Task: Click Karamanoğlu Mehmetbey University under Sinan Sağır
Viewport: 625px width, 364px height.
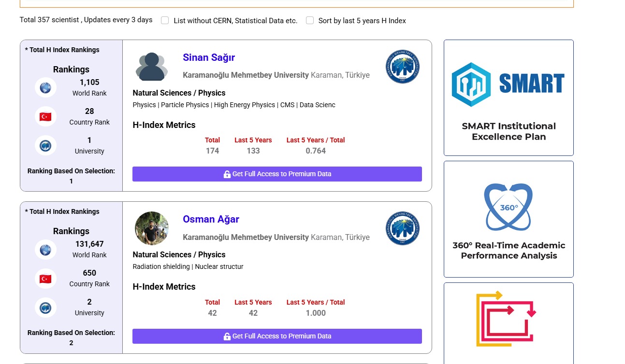Action: (246, 75)
